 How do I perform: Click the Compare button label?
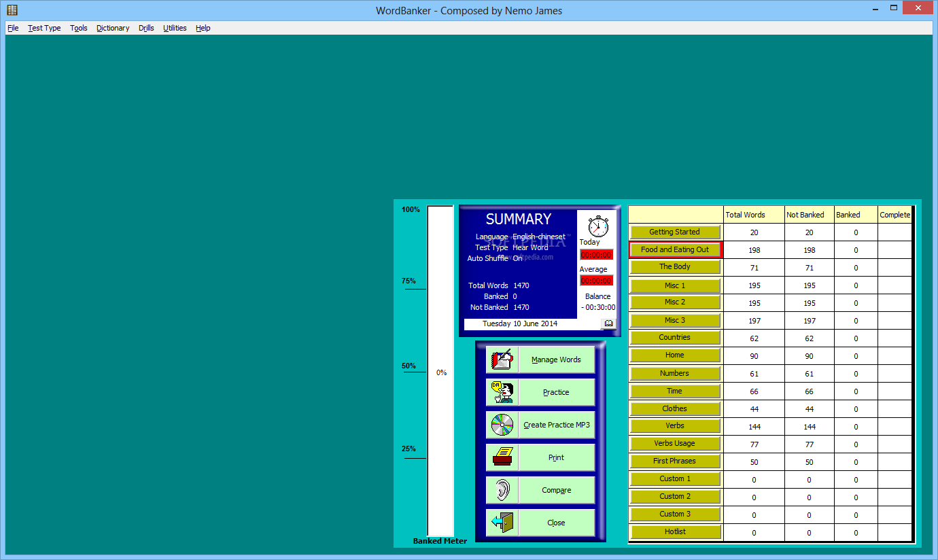[x=556, y=490]
